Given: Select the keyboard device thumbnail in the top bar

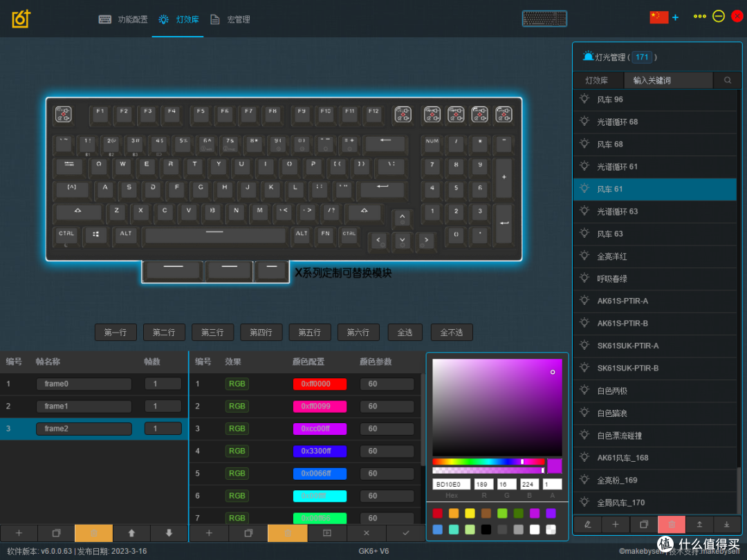Looking at the screenshot, I should (544, 19).
